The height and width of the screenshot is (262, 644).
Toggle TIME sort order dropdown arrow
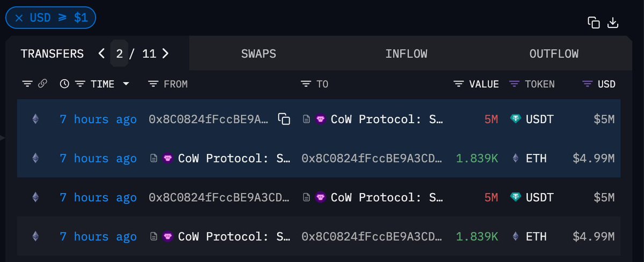pos(126,84)
